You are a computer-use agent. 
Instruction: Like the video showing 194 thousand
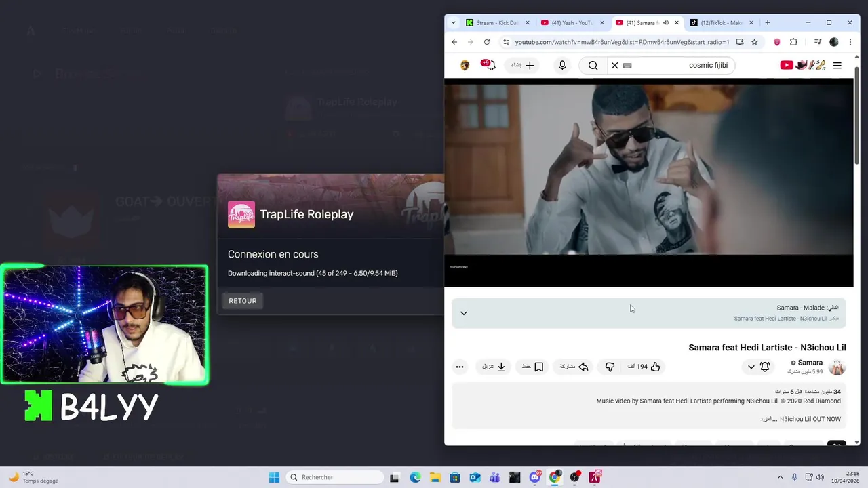(x=644, y=367)
